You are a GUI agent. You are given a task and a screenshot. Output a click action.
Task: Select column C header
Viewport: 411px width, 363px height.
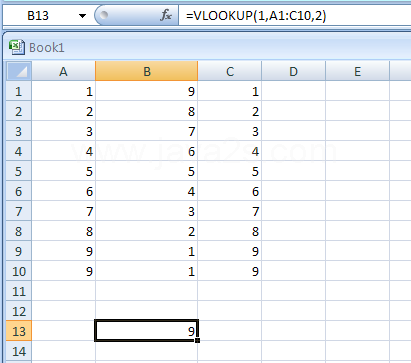pos(230,71)
